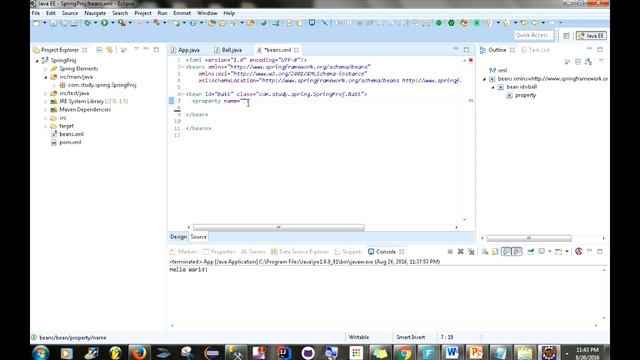
Task: Open Project Explorer View Menu dropdown
Action: pyautogui.click(x=137, y=49)
